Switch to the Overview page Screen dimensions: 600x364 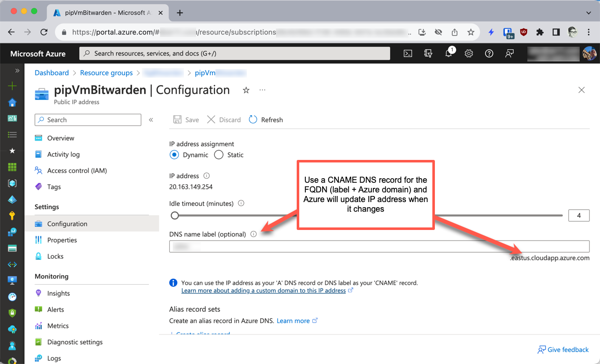coord(59,138)
